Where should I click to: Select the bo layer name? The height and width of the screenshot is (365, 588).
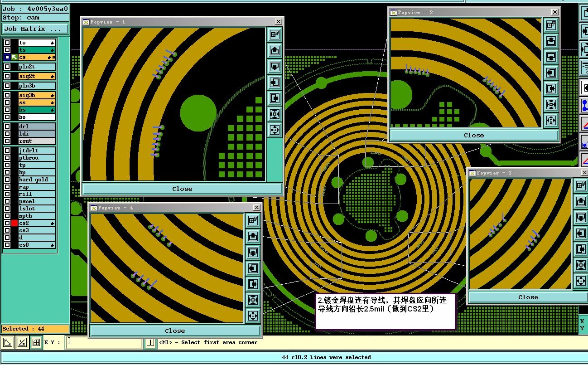[37, 117]
